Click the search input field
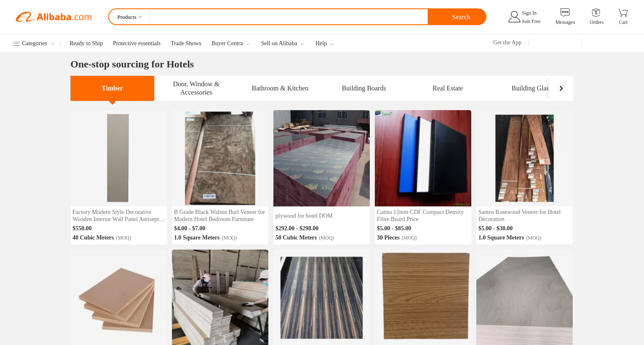Screen dimensions: 644x345 [x=288, y=17]
